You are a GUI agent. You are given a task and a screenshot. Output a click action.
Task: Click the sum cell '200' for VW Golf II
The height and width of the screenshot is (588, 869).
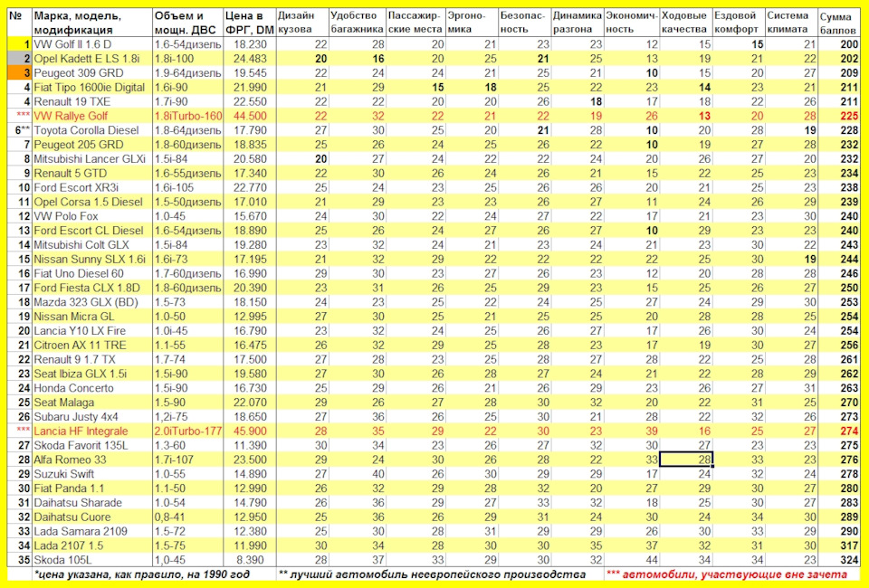pyautogui.click(x=839, y=44)
